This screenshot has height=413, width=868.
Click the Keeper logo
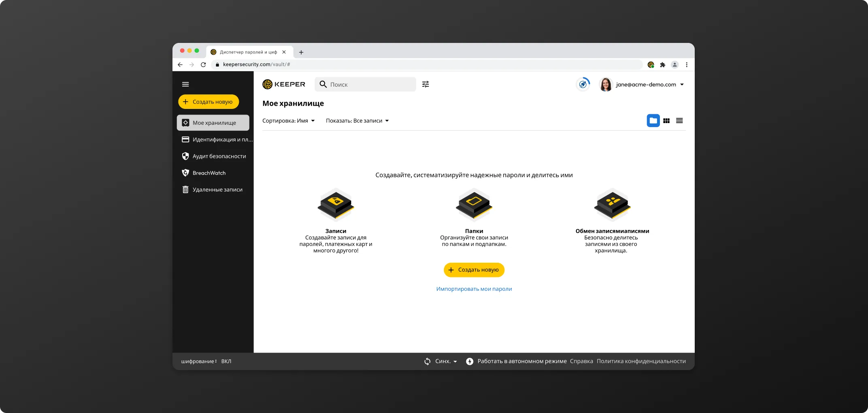point(284,84)
